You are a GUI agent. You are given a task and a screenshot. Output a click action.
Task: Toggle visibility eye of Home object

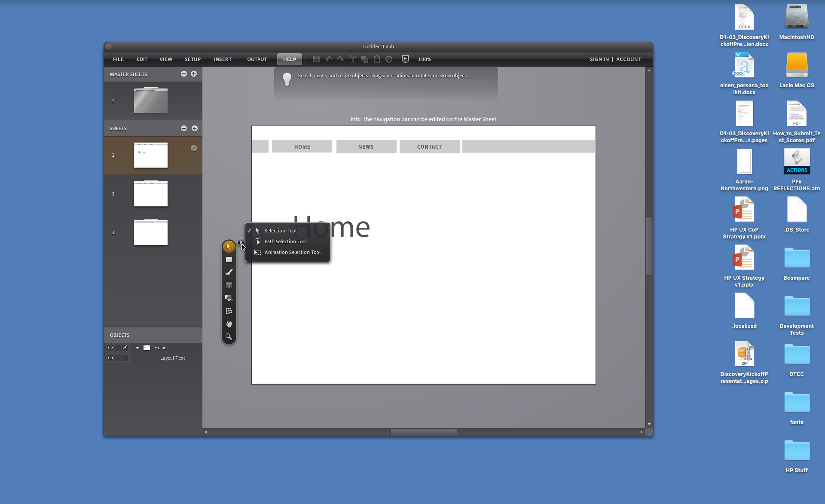pyautogui.click(x=110, y=348)
